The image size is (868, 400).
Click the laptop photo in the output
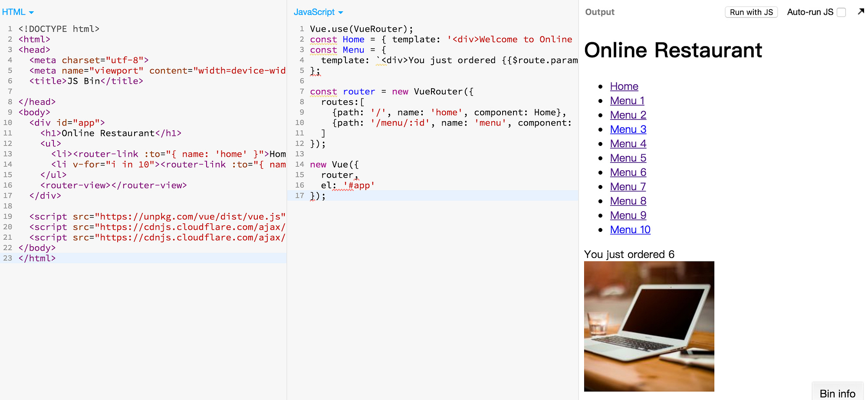pos(649,326)
